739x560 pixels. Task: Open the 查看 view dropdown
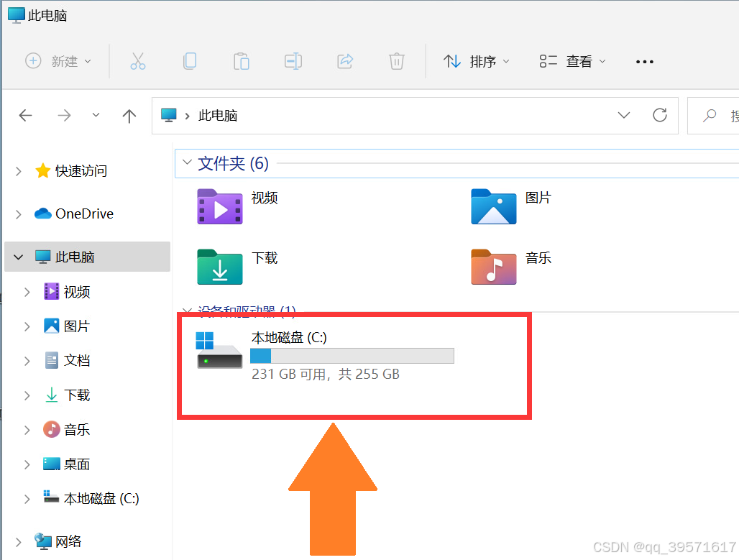(x=573, y=61)
